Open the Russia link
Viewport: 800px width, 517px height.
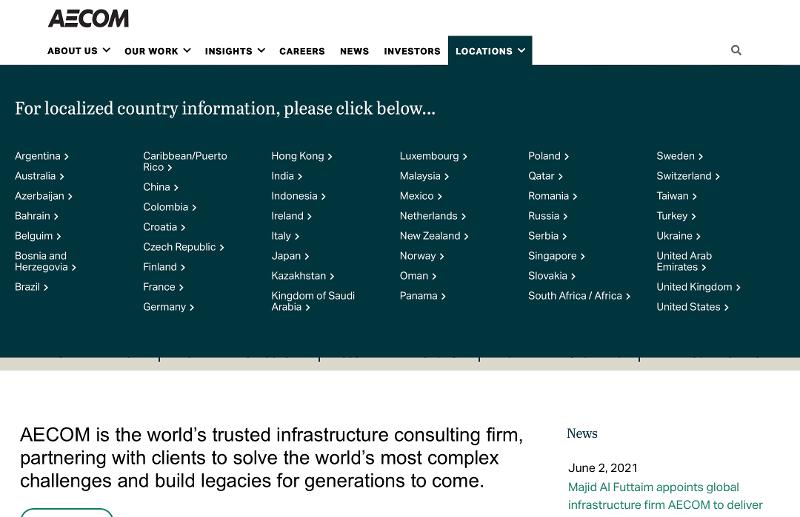coord(548,216)
